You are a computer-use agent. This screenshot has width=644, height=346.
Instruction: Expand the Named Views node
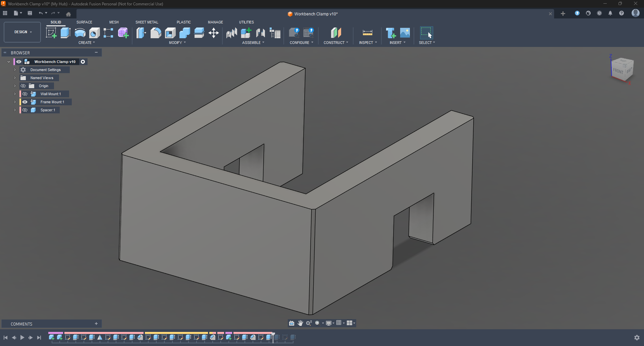tap(15, 78)
